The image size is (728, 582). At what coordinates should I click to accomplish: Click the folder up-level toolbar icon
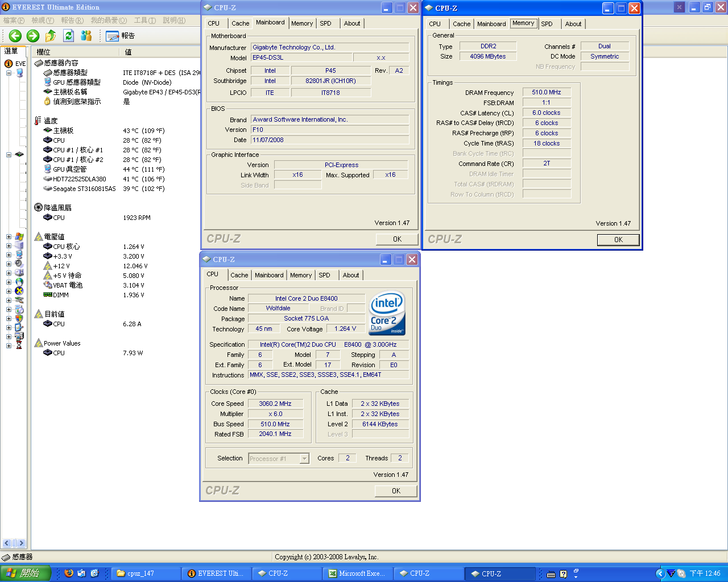(x=51, y=36)
